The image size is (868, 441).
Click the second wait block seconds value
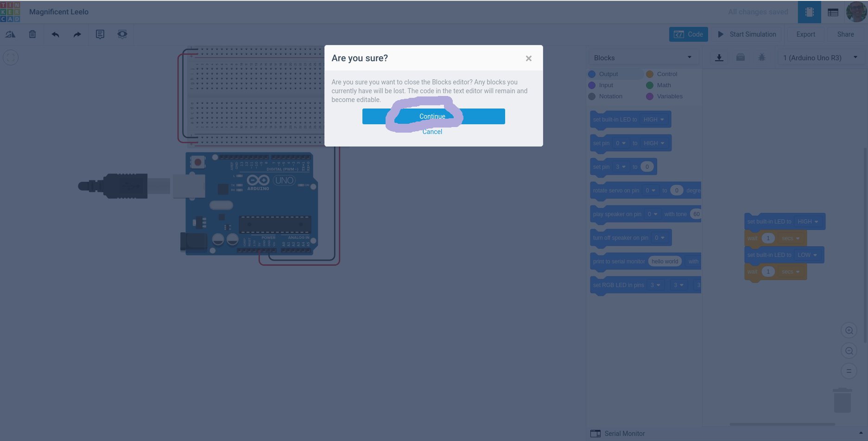coord(768,272)
